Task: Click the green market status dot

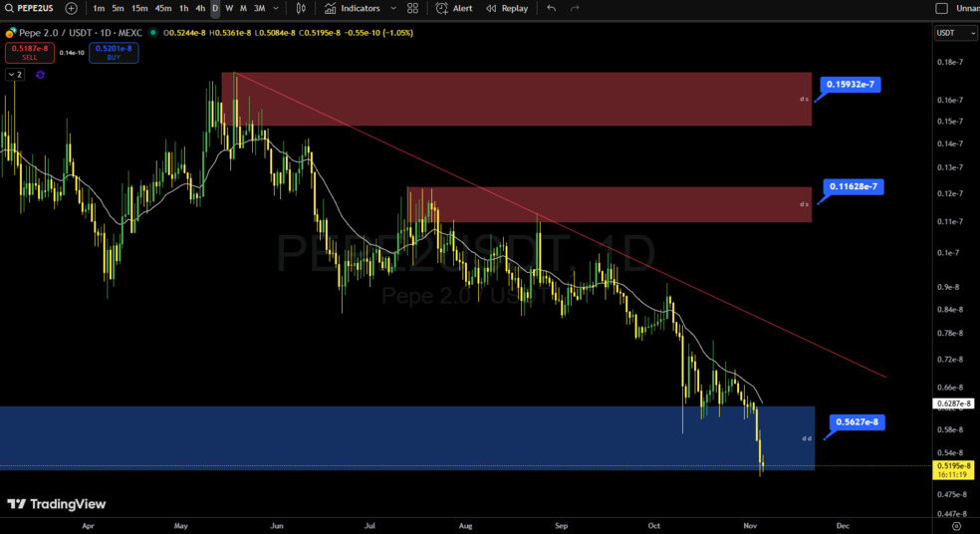Action: click(x=151, y=33)
